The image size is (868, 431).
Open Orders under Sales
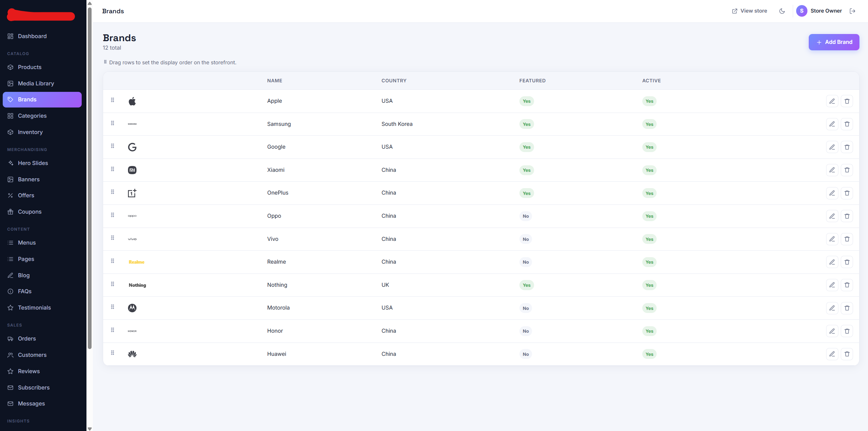click(42, 339)
